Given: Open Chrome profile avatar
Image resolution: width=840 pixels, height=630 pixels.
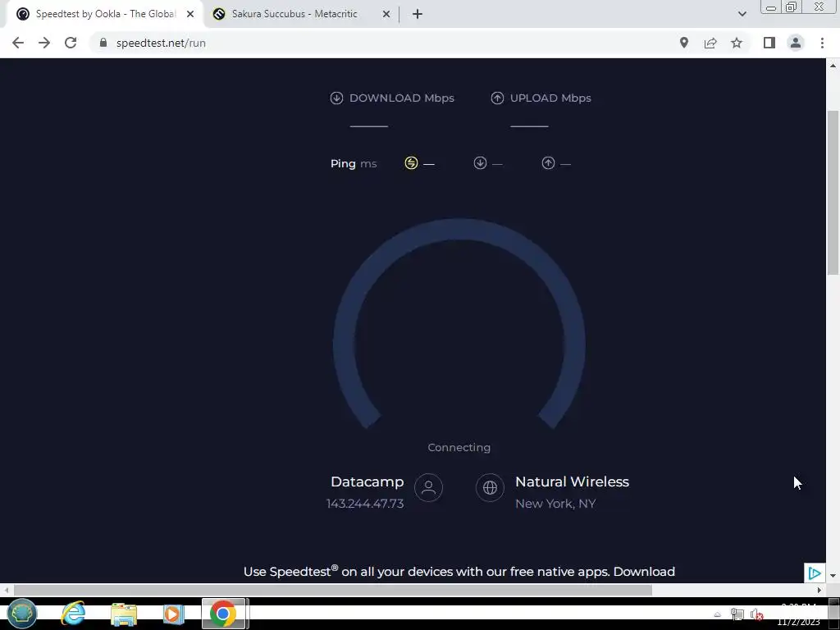Looking at the screenshot, I should click(796, 43).
